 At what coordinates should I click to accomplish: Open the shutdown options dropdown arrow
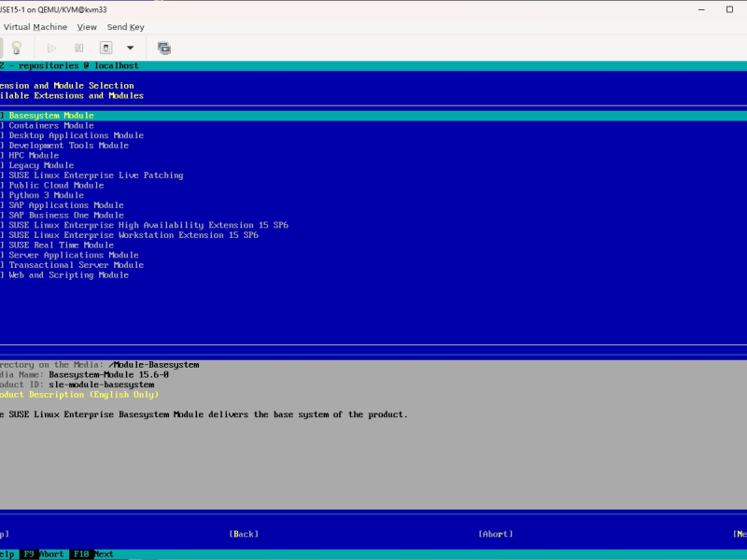pos(130,48)
